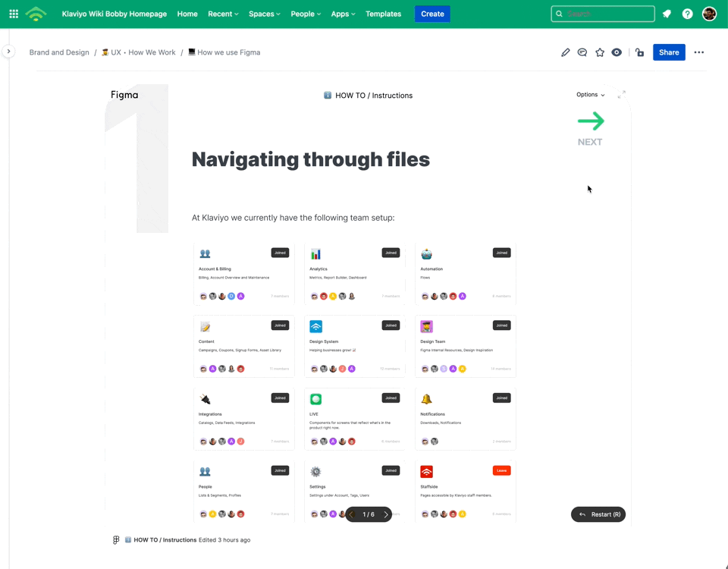Click the Content notepad icon
728x569 pixels.
pos(205,326)
